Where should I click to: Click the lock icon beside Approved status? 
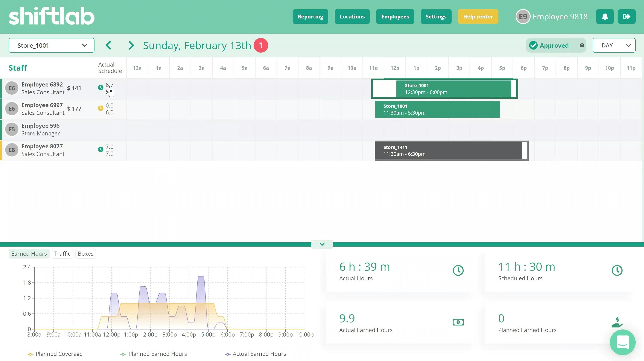point(582,45)
